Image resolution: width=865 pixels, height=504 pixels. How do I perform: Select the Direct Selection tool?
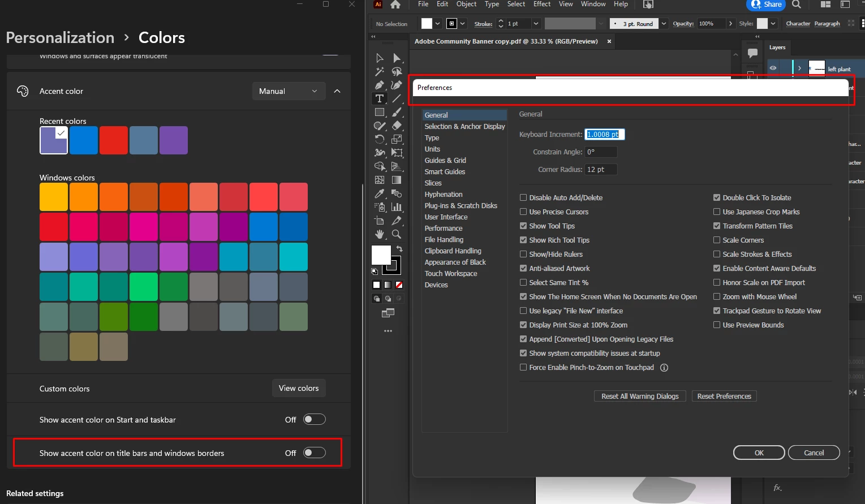[x=397, y=58]
